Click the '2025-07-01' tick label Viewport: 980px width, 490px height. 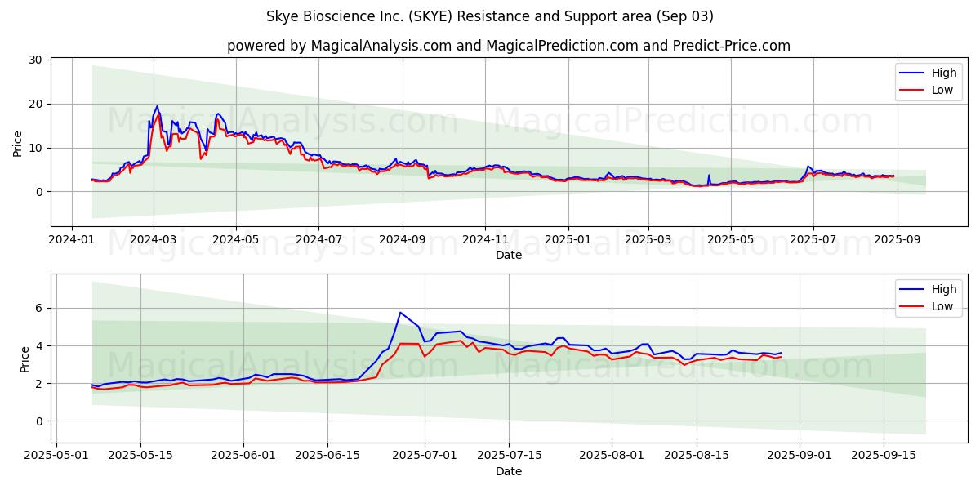point(424,456)
